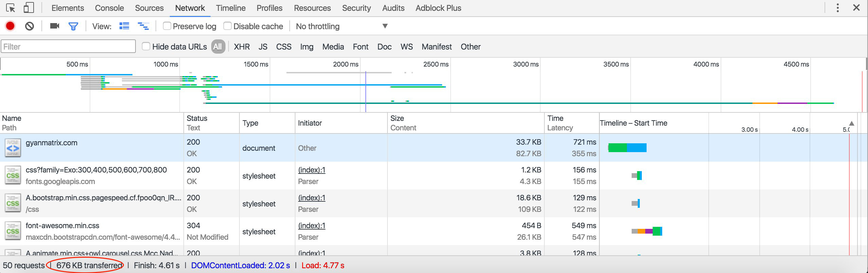
Task: Switch to the Resources tab
Action: tap(312, 8)
